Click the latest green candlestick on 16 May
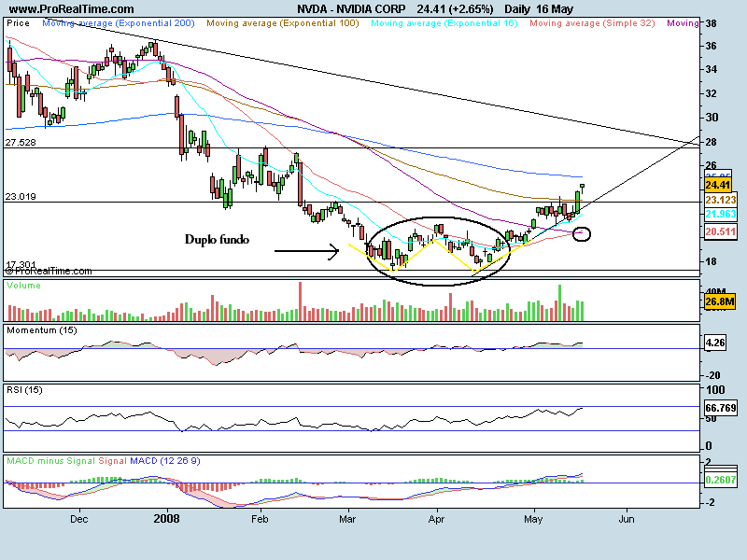747x560 pixels. coord(582,187)
